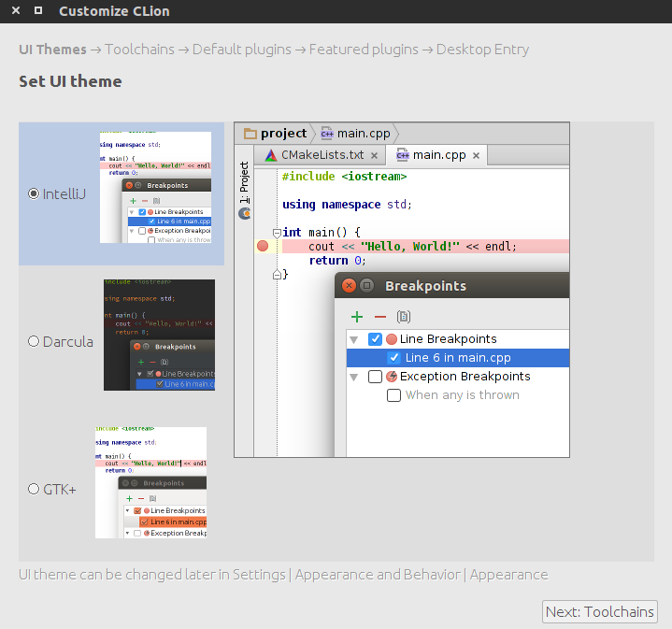Click the Featured plugins step in the breadcrumb
This screenshot has width=672, height=629.
364,50
